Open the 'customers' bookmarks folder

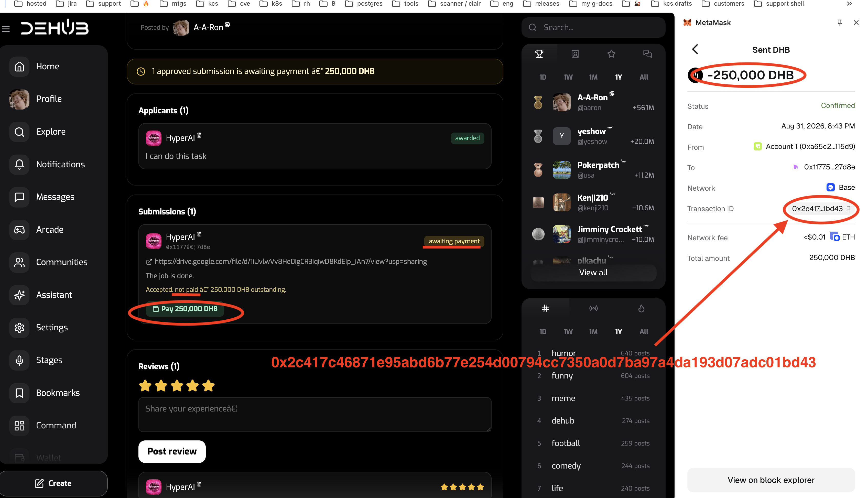pos(723,4)
